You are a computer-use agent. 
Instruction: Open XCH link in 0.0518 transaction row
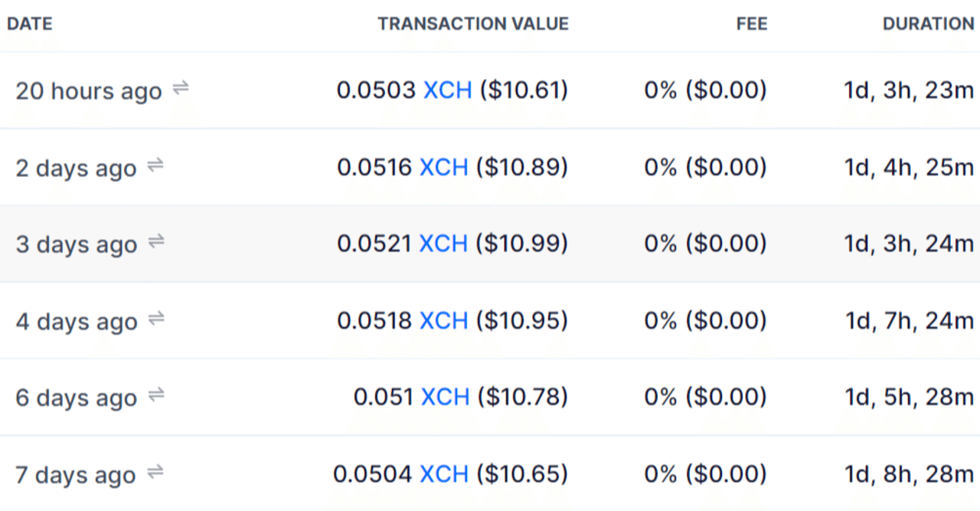coord(444,320)
